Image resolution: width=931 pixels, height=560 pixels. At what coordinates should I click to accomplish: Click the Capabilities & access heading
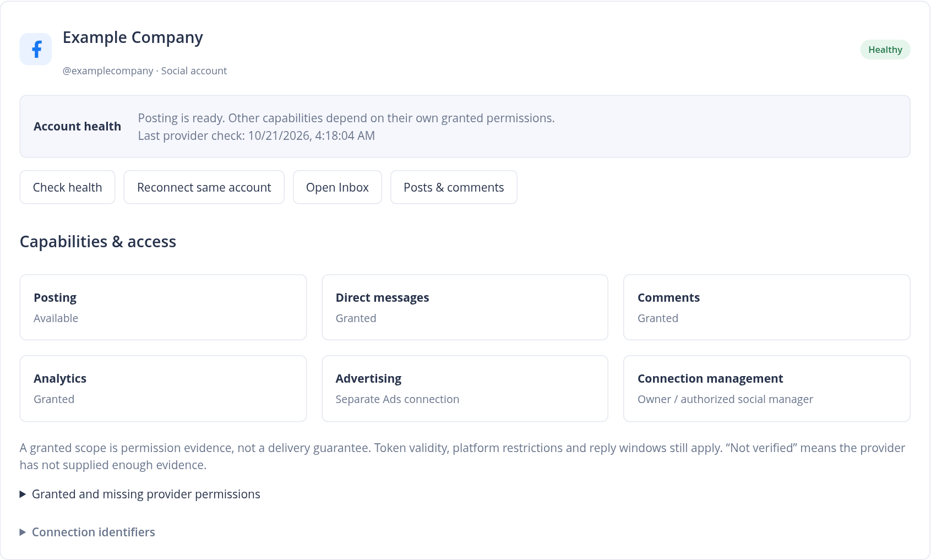[98, 242]
